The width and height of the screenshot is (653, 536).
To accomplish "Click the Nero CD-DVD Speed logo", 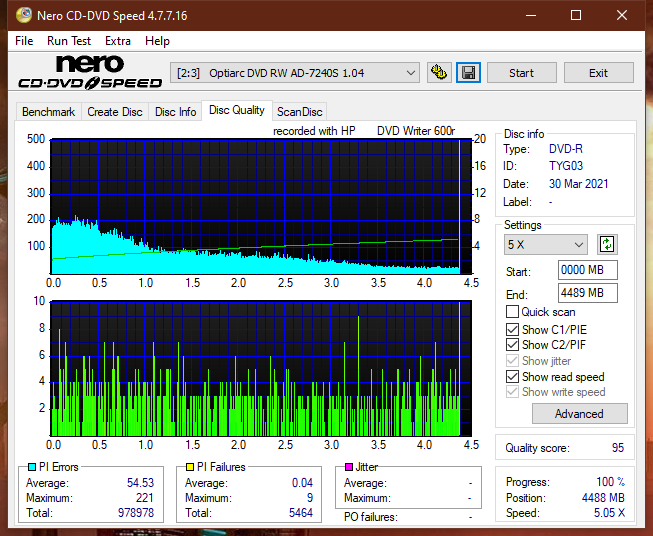I will click(90, 72).
